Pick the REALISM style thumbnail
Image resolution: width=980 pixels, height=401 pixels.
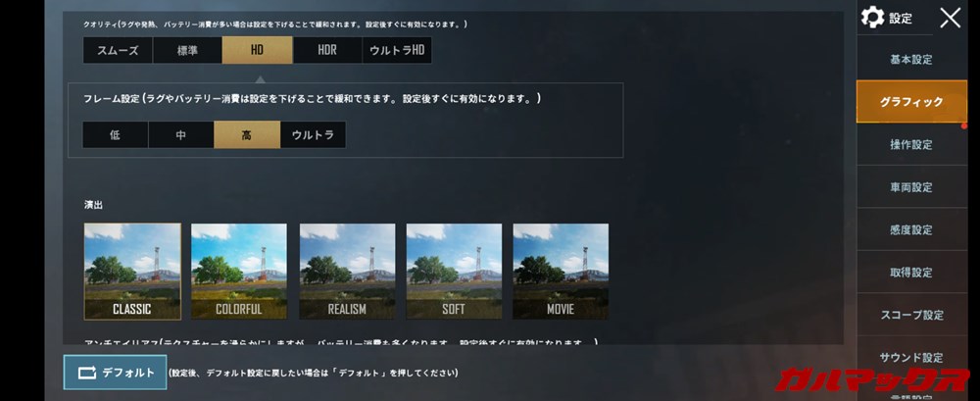click(x=347, y=272)
